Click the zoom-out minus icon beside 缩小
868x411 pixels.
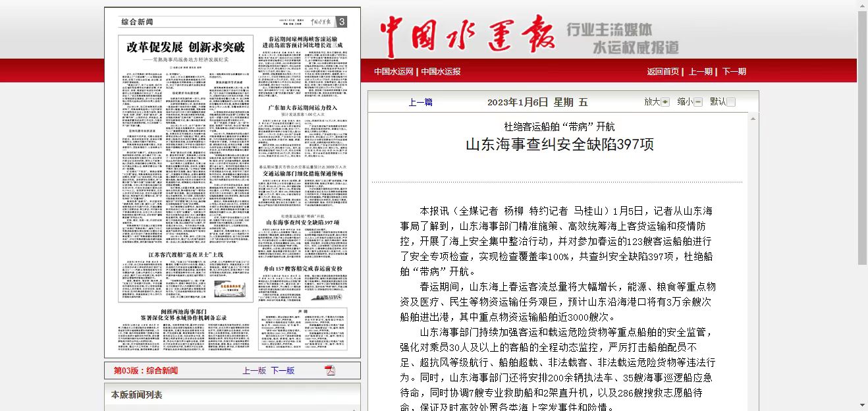click(698, 102)
